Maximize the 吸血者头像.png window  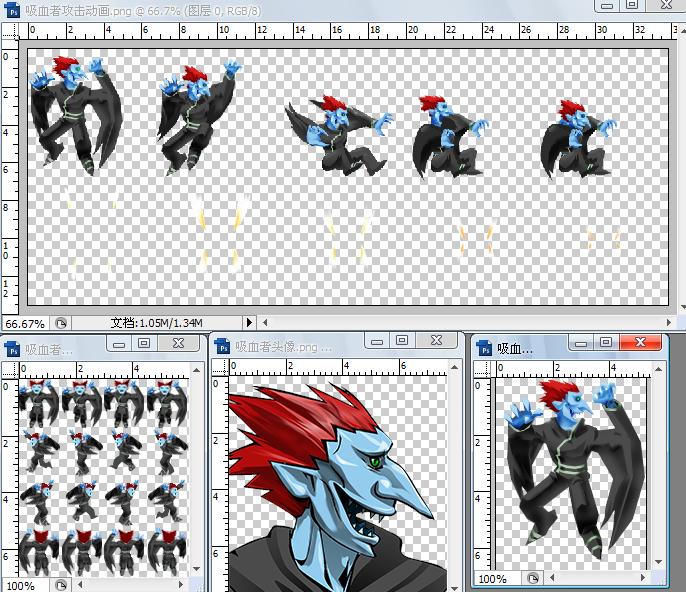pyautogui.click(x=402, y=340)
